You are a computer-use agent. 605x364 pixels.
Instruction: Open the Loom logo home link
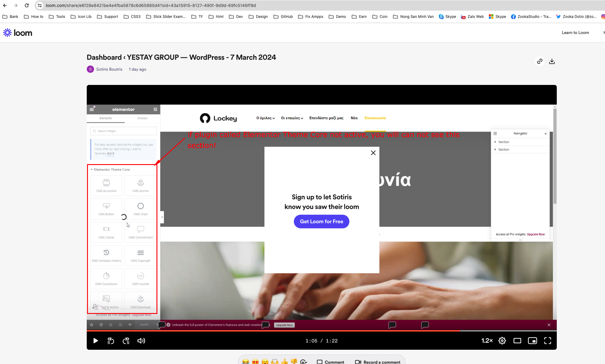pyautogui.click(x=18, y=33)
